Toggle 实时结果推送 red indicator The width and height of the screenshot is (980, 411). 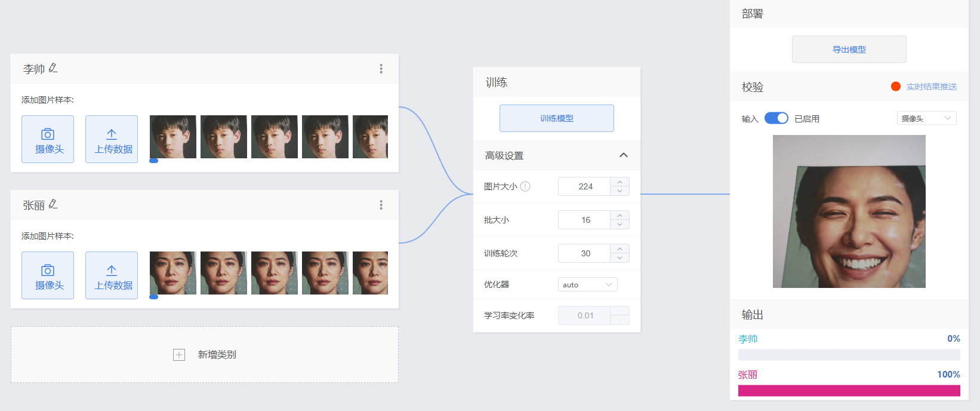(x=895, y=87)
